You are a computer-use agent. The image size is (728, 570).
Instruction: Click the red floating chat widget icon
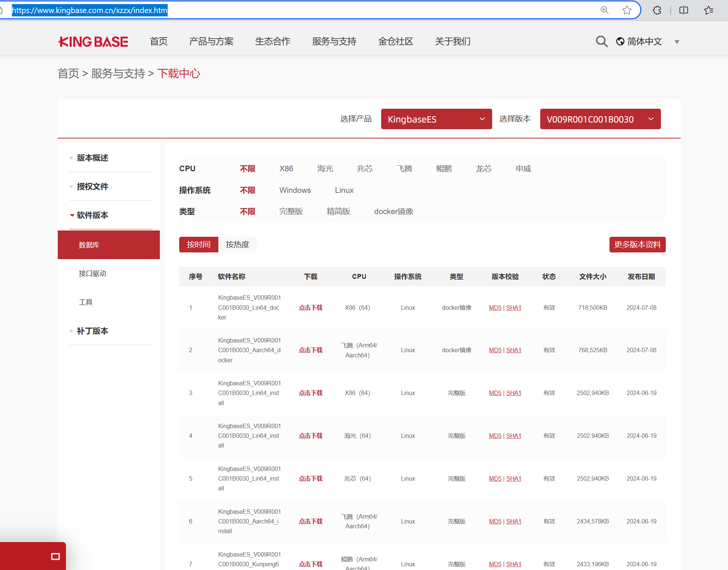[x=55, y=556]
